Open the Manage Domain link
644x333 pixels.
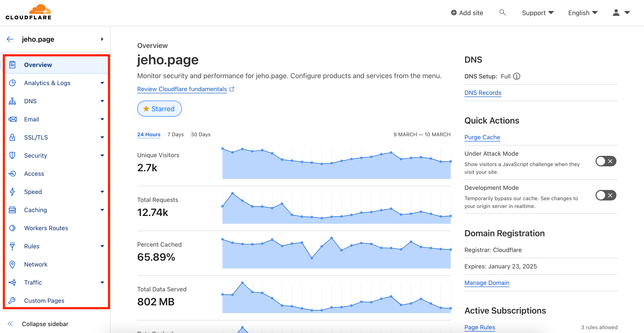coord(487,283)
